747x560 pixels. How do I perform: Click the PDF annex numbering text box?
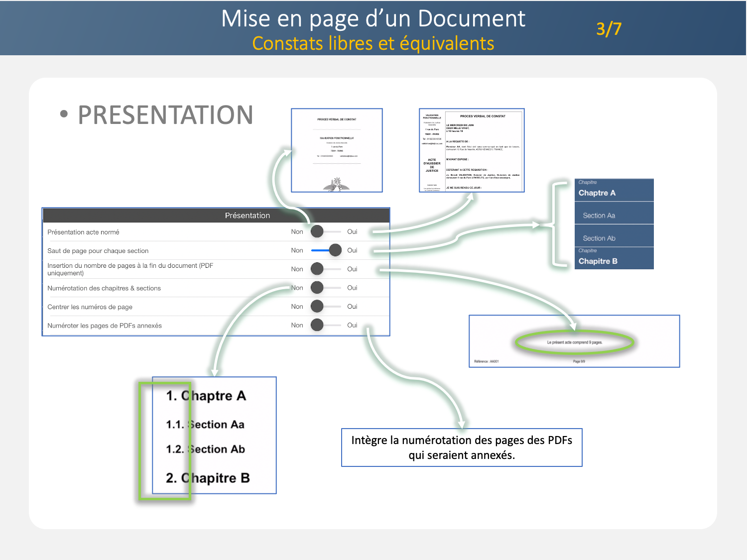(462, 448)
